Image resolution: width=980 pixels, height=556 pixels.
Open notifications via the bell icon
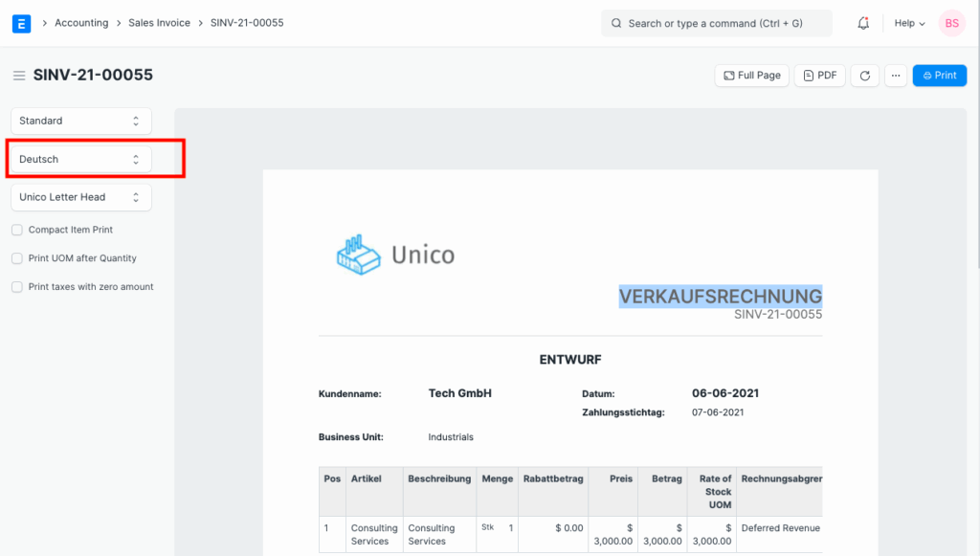click(862, 23)
